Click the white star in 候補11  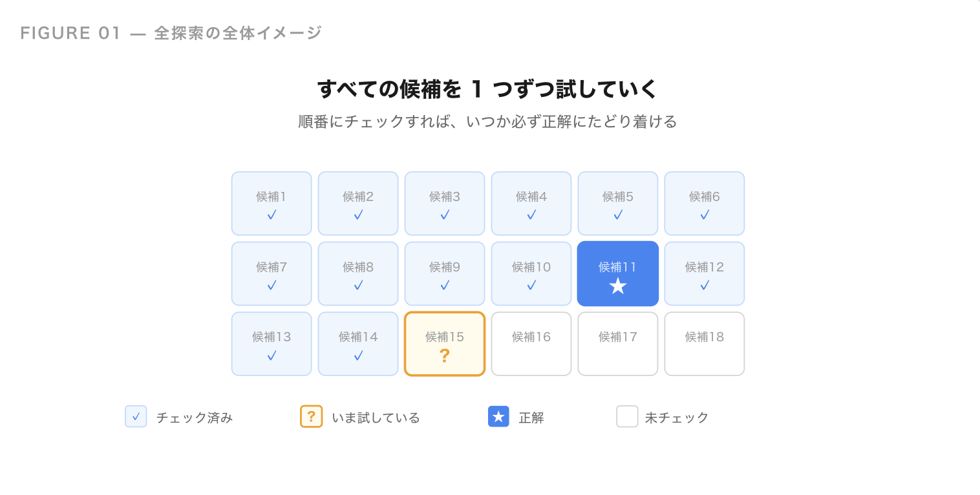[x=618, y=286]
